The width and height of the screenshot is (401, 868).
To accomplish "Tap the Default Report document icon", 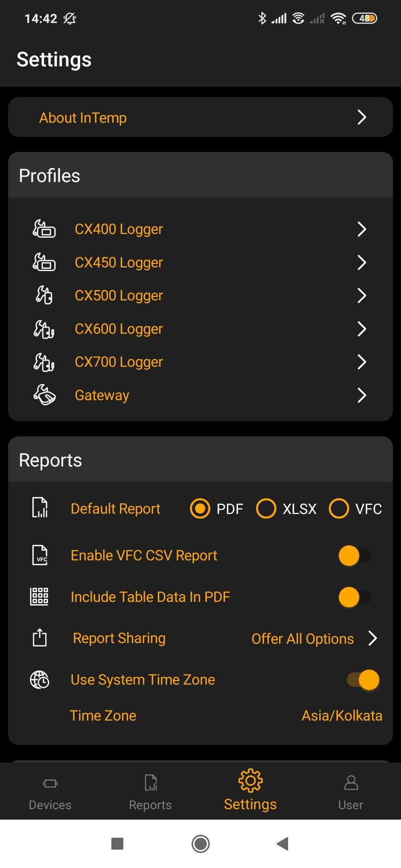I will [x=40, y=508].
